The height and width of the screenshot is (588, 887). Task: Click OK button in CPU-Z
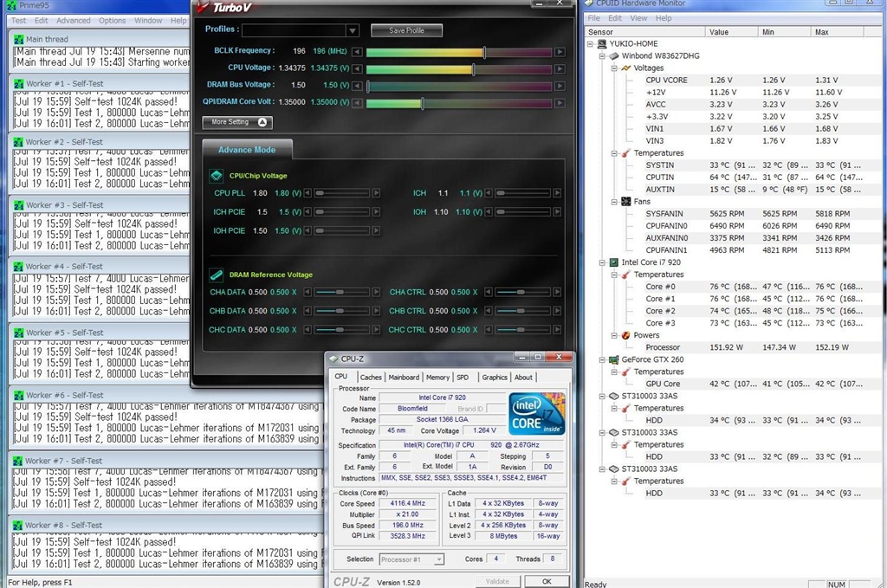(x=547, y=581)
